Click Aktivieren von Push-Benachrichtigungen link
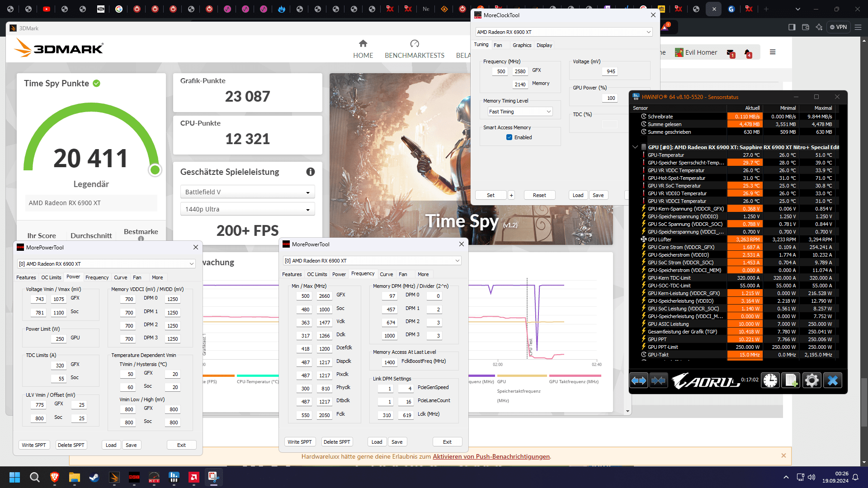868x488 pixels. 491,456
